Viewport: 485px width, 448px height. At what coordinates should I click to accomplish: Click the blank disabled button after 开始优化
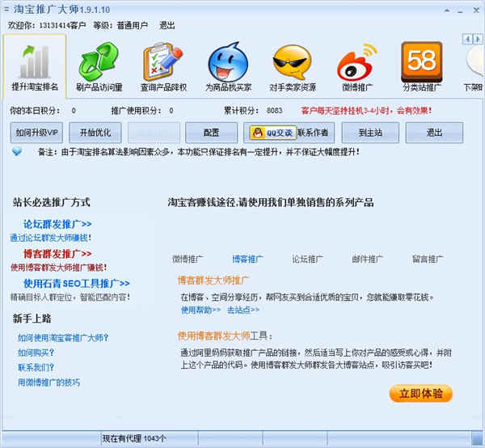pyautogui.click(x=154, y=133)
